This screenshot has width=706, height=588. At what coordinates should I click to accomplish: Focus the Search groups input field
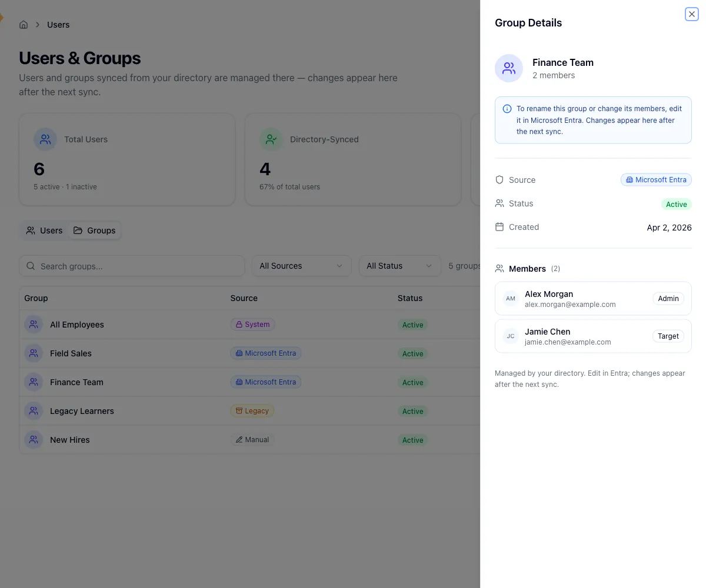[x=132, y=266]
